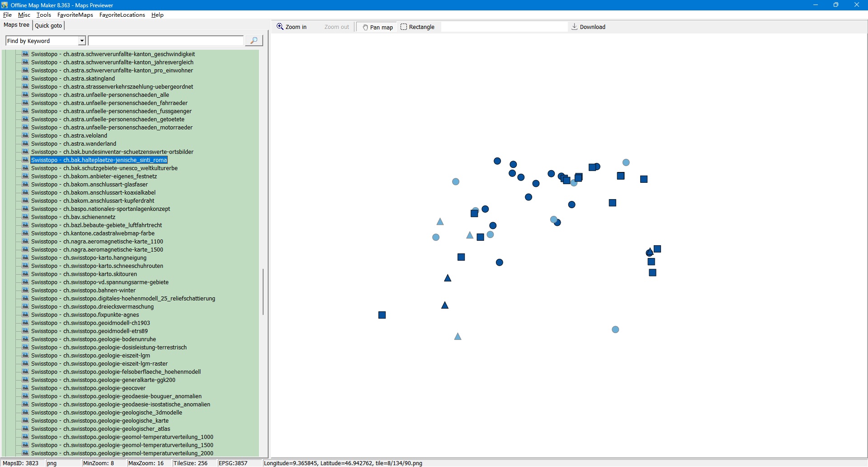868x467 pixels.
Task: Switch to the Maps tree tab
Action: point(17,25)
